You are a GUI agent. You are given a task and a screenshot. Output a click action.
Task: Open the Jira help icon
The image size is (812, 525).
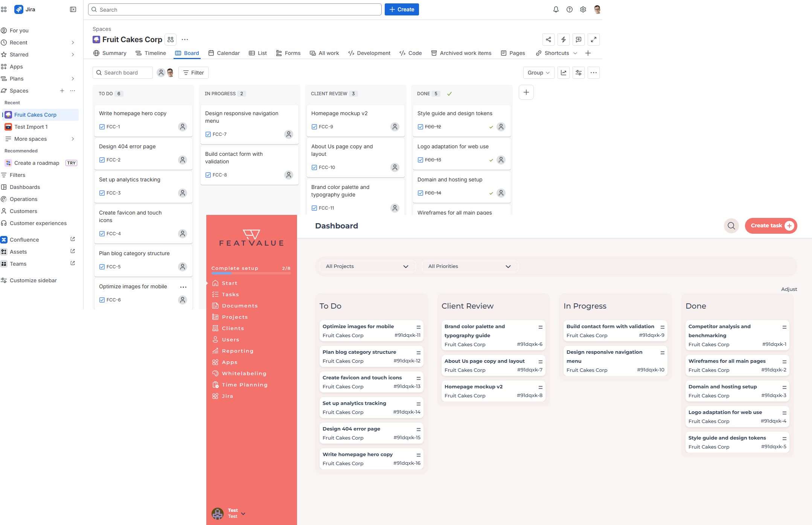tap(570, 9)
